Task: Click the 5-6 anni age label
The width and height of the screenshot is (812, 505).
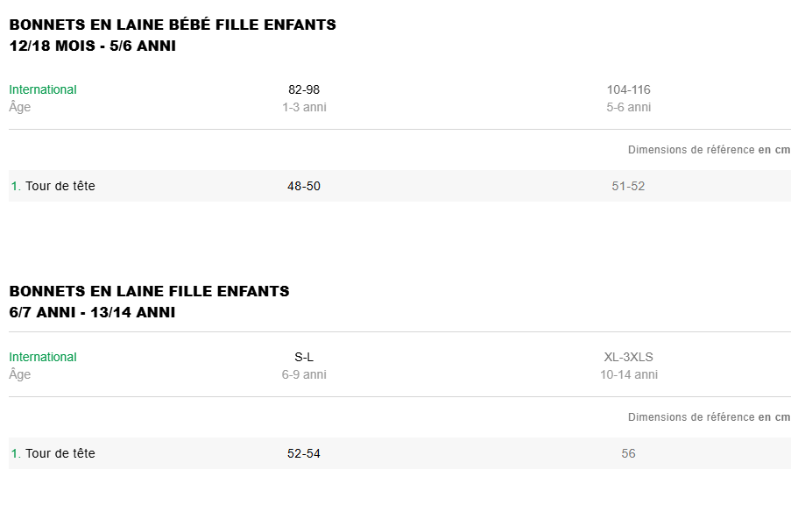Action: pyautogui.click(x=628, y=107)
